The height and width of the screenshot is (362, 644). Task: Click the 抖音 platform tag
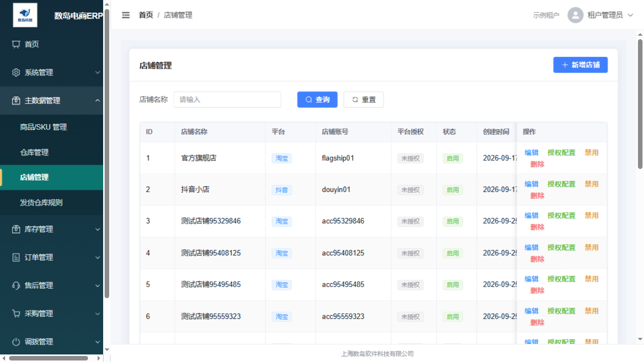click(282, 190)
